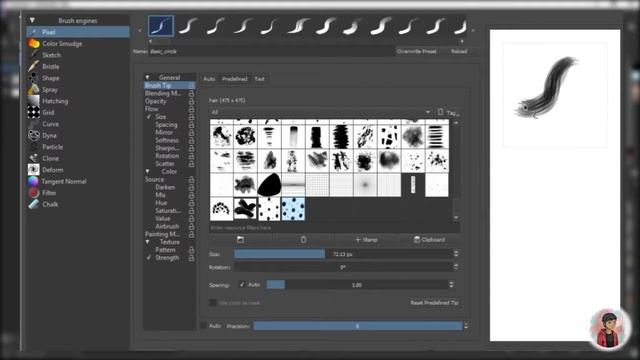The height and width of the screenshot is (360, 640).
Task: Select the Deform brush engine
Action: [78, 169]
